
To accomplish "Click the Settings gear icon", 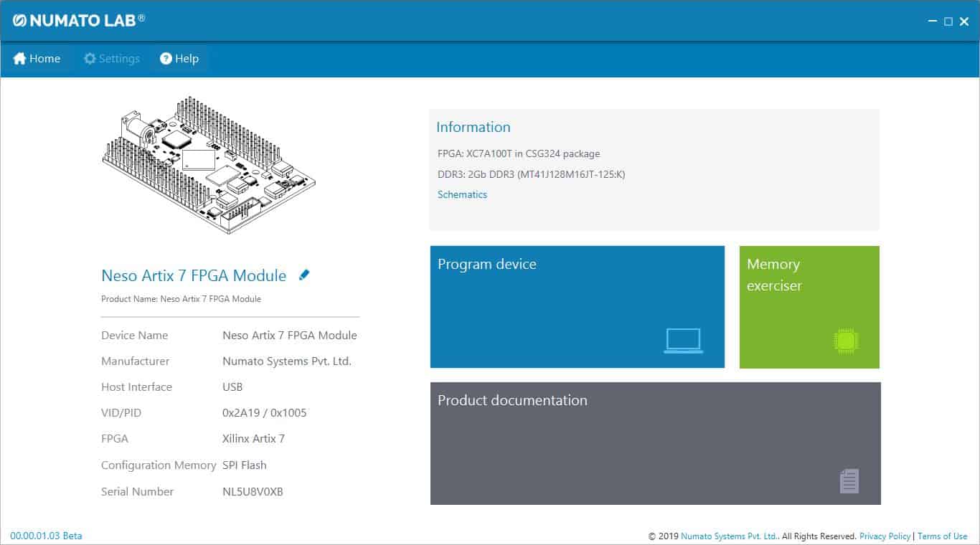I will pos(90,59).
